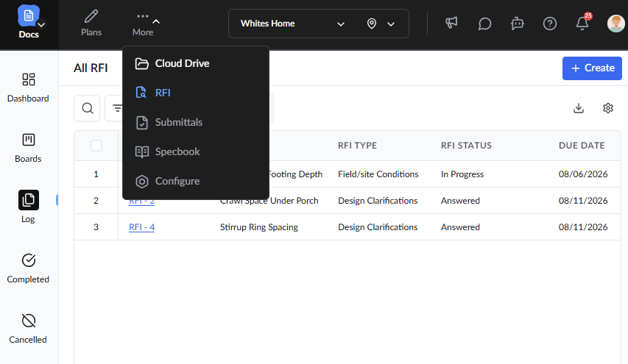Click the RFI STATUS column header
This screenshot has height=364, width=628.
click(466, 146)
